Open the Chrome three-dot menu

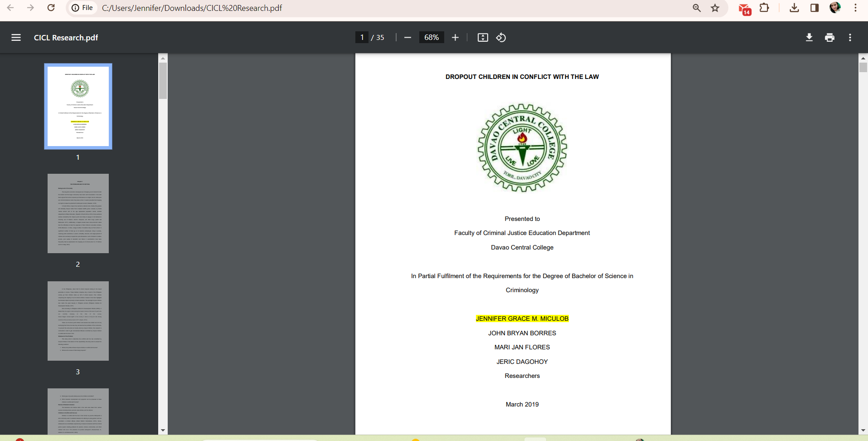(855, 8)
